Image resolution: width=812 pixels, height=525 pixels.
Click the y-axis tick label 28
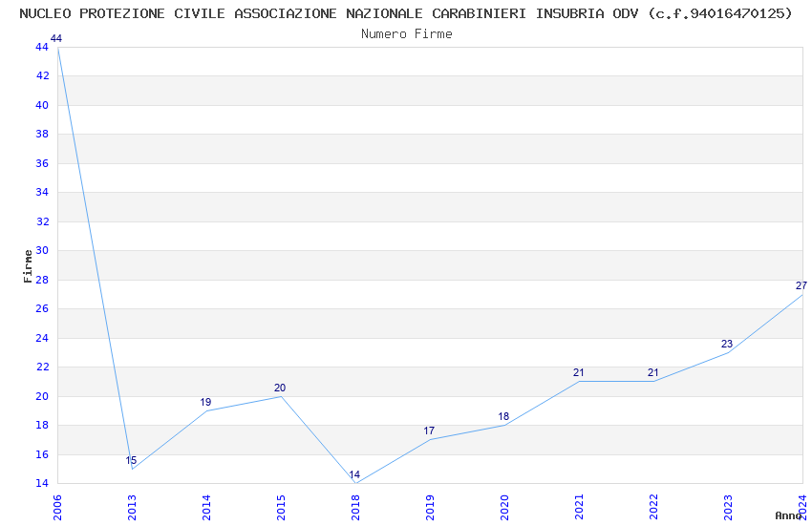(42, 280)
